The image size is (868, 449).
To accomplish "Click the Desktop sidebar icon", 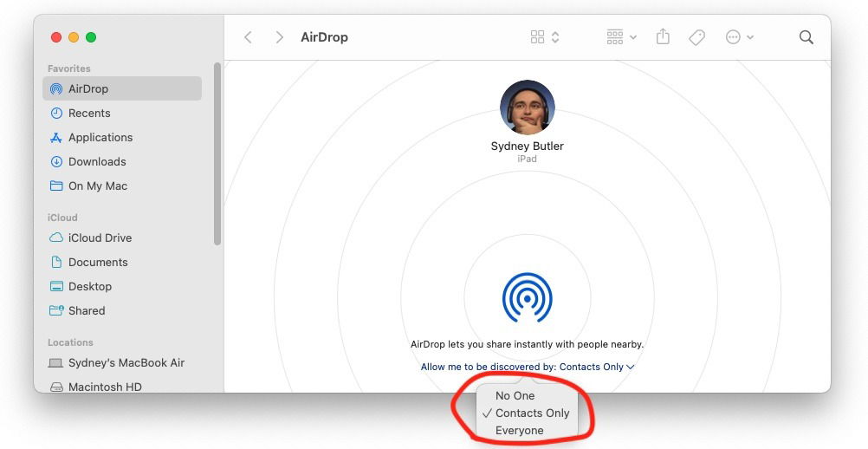I will click(56, 286).
